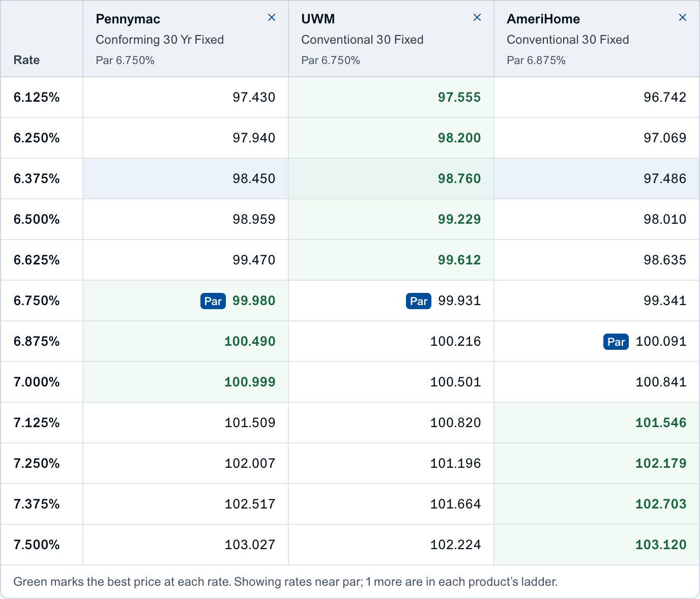Click AmeriHome price 96.742
Screen dimensions: 700x599
665,97
